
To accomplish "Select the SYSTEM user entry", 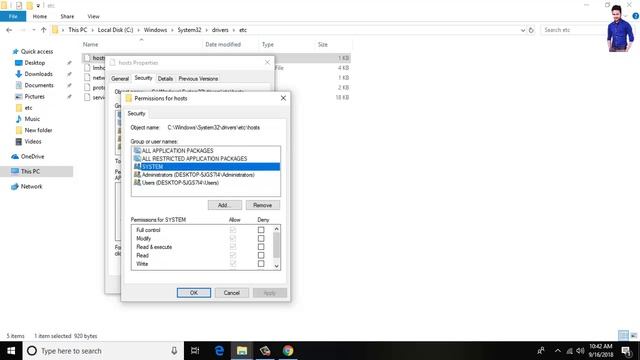I will [x=206, y=167].
